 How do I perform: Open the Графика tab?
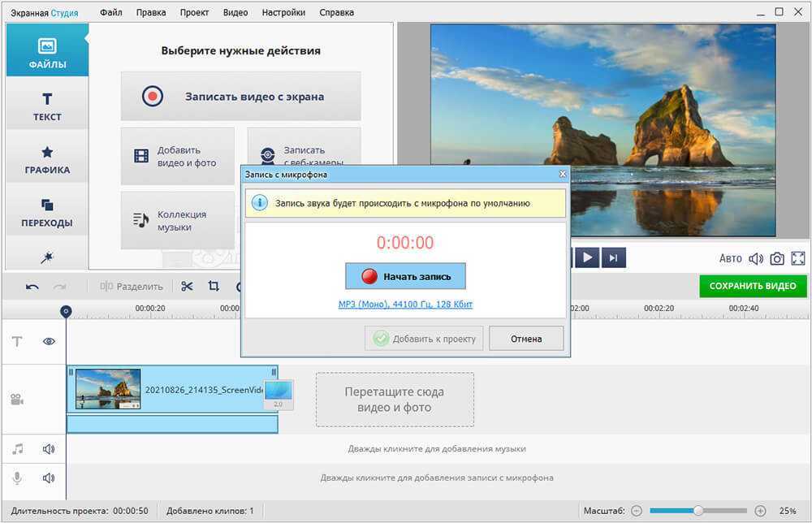[x=47, y=159]
